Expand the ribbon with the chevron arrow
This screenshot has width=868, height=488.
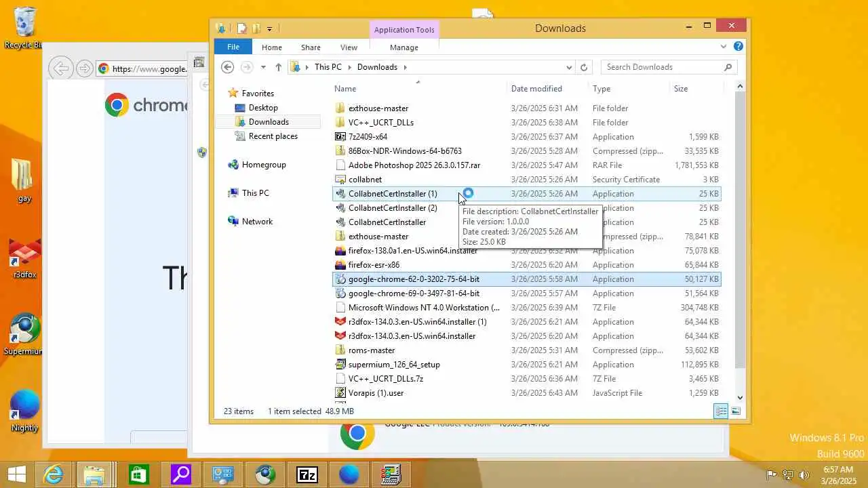click(724, 47)
